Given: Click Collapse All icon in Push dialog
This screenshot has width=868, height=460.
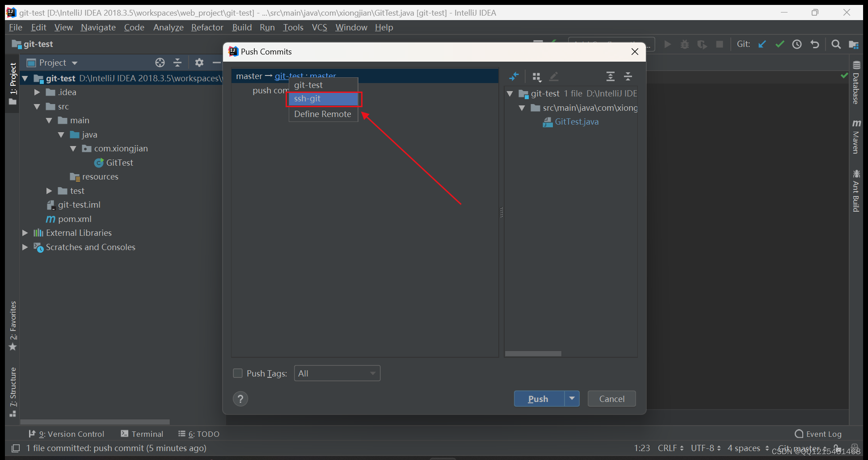Looking at the screenshot, I should [628, 76].
